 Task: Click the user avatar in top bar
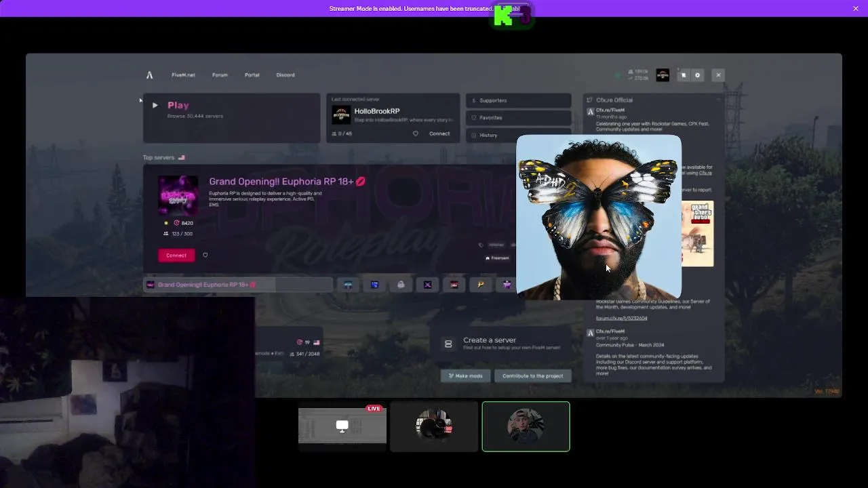(x=663, y=75)
